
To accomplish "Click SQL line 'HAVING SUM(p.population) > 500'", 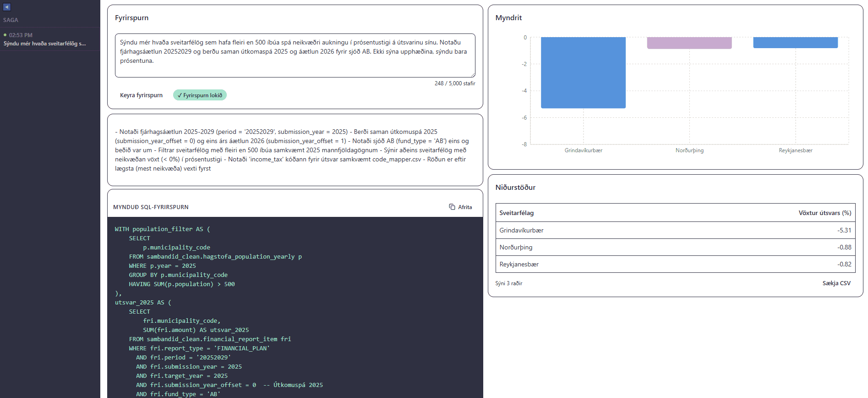I will click(x=182, y=284).
